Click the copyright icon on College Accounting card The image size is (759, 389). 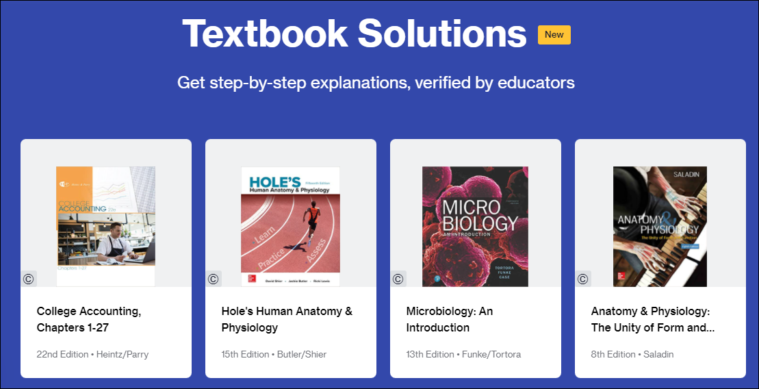coord(29,279)
